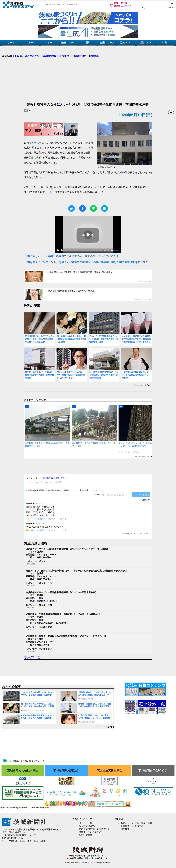Reply to the first comment 返信(1件)
The image size is (176, 868).
pyautogui.click(x=41, y=519)
